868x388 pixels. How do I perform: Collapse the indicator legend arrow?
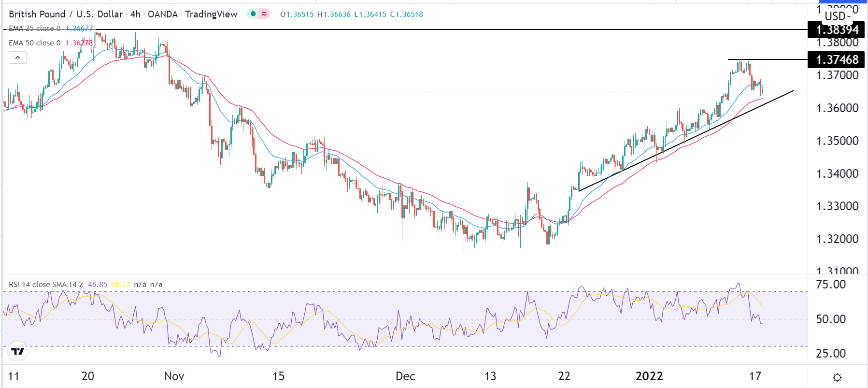(x=18, y=58)
